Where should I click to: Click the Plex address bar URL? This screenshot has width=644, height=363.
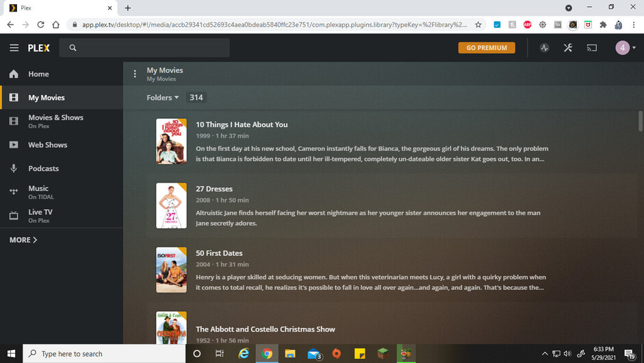coord(274,25)
